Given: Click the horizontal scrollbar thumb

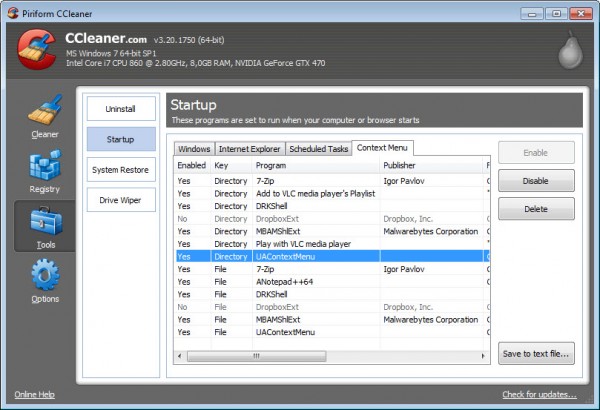Looking at the screenshot, I should tap(256, 356).
